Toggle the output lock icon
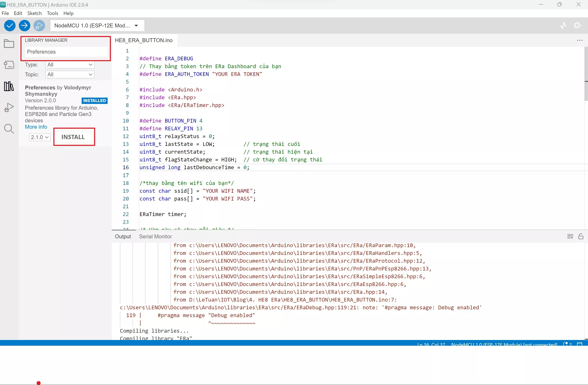Screen dimensions: 588x385 coord(581,236)
